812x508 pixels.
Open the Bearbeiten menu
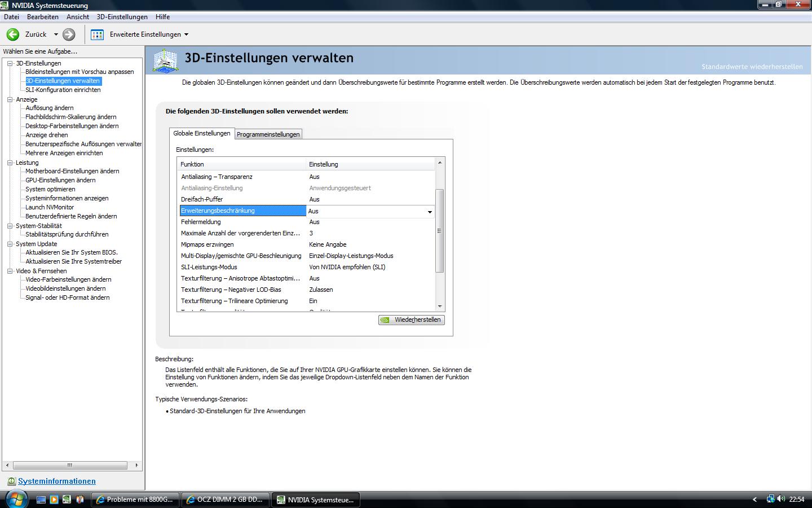(x=43, y=17)
